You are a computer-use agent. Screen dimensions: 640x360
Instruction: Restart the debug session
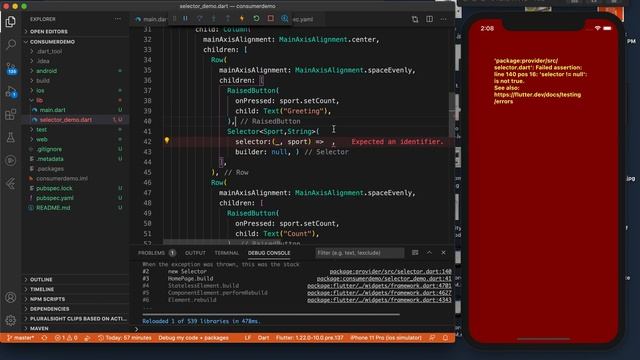pyautogui.click(x=256, y=19)
